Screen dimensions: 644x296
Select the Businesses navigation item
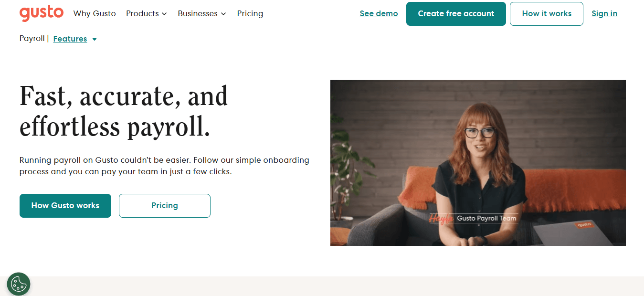click(202, 13)
